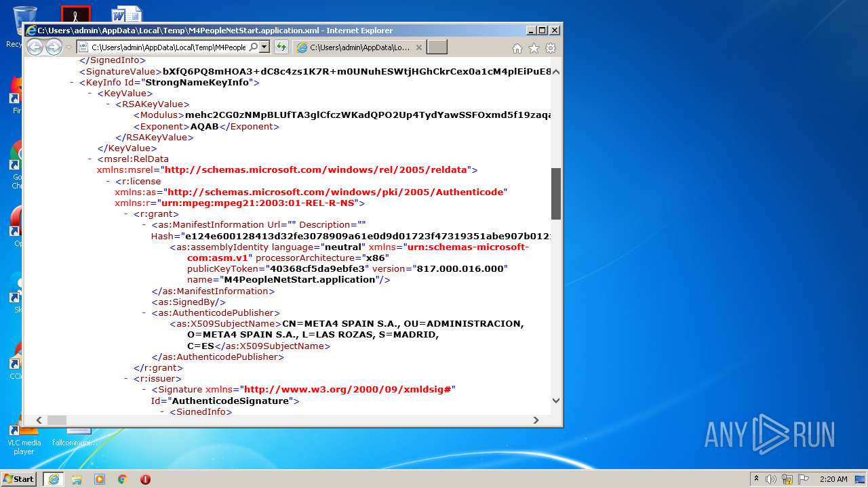
Task: Open Favorites star icon
Action: pos(534,48)
